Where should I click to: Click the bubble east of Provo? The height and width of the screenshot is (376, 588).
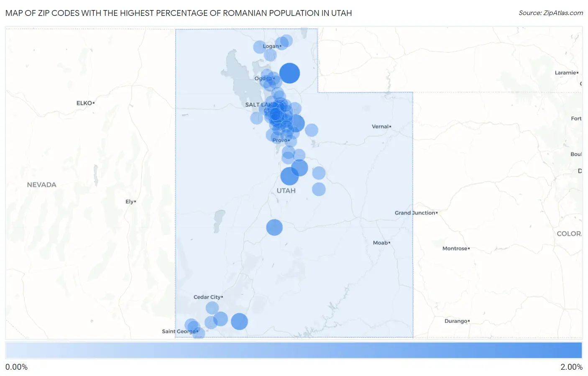[311, 130]
